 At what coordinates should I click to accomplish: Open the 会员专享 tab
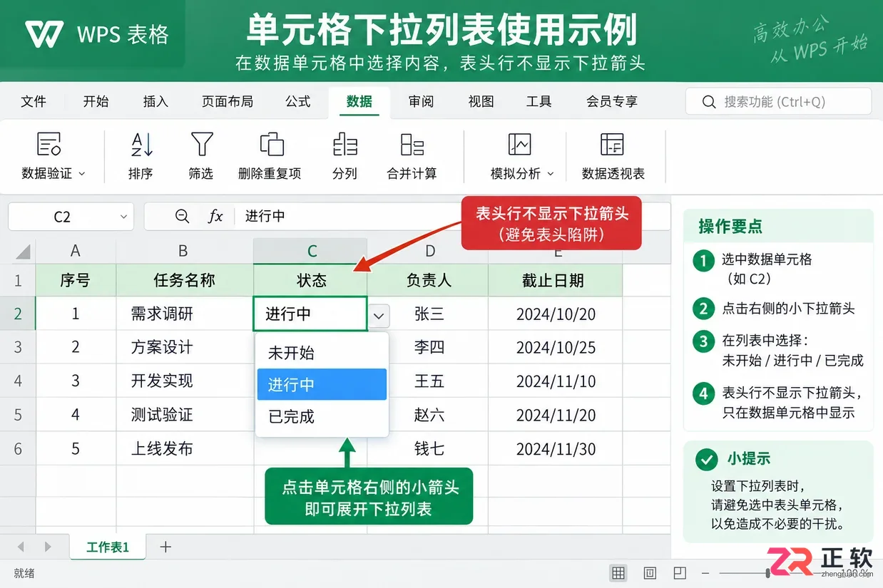(x=612, y=102)
